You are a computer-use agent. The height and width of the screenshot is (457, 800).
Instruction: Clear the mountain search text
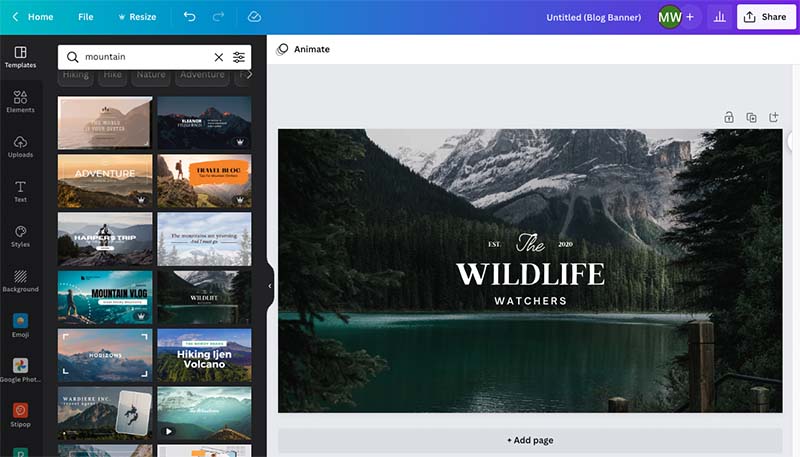tap(219, 57)
